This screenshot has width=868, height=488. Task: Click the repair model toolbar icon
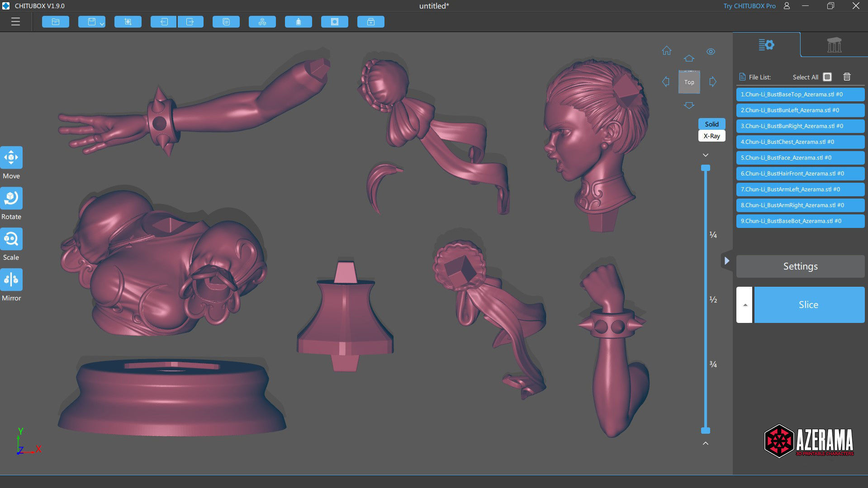pos(371,22)
